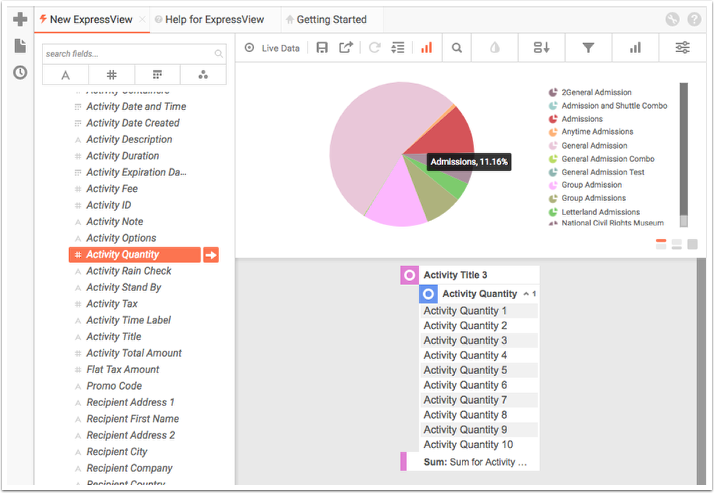Click the collapse rows list icon
Screen dimensions: 714x493
398,47
